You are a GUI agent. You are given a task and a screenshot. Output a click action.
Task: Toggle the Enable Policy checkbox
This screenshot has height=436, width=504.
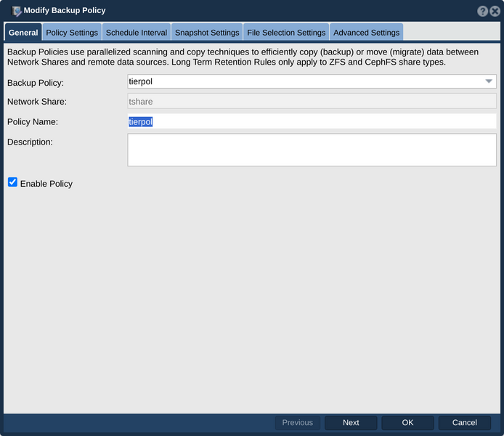pyautogui.click(x=12, y=182)
